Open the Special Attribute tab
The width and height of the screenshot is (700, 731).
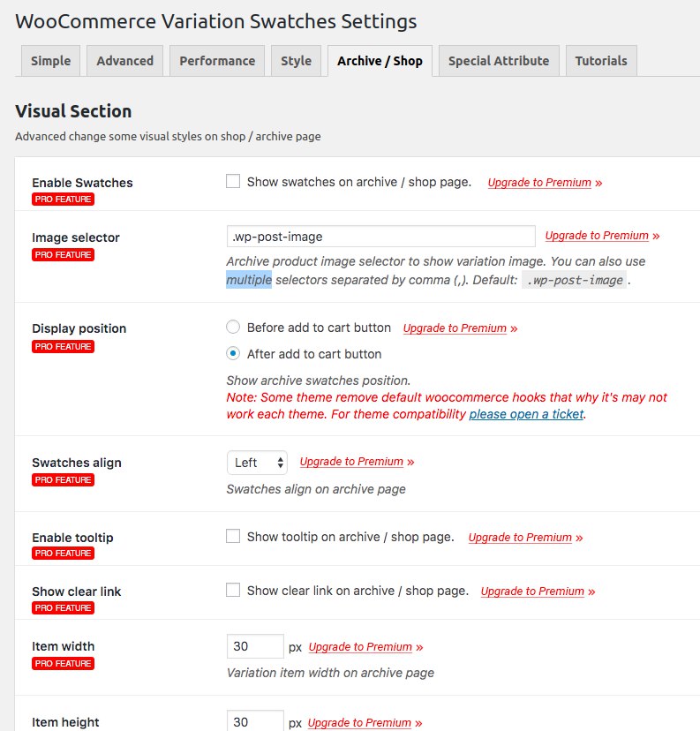pos(498,61)
